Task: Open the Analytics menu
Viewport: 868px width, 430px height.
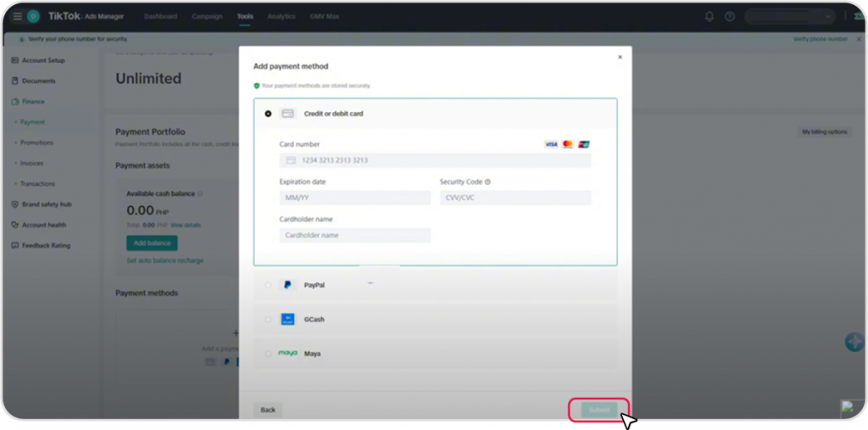Action: click(x=281, y=16)
